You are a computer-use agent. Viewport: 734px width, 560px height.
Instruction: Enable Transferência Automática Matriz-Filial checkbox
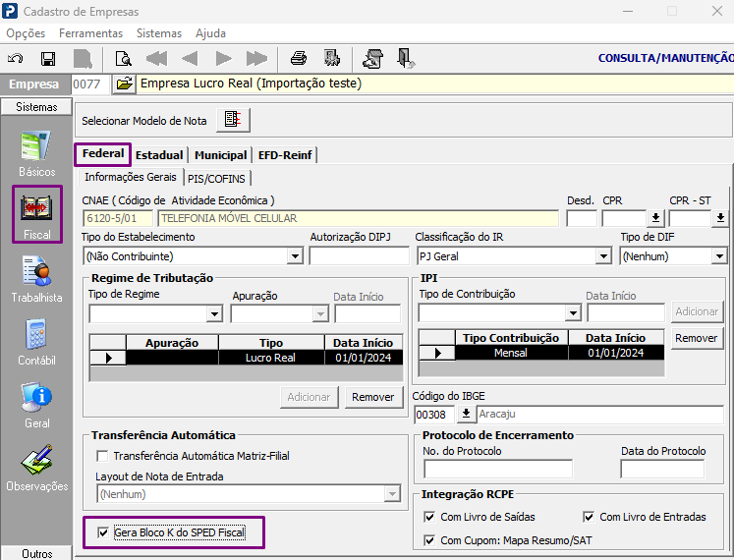(101, 456)
